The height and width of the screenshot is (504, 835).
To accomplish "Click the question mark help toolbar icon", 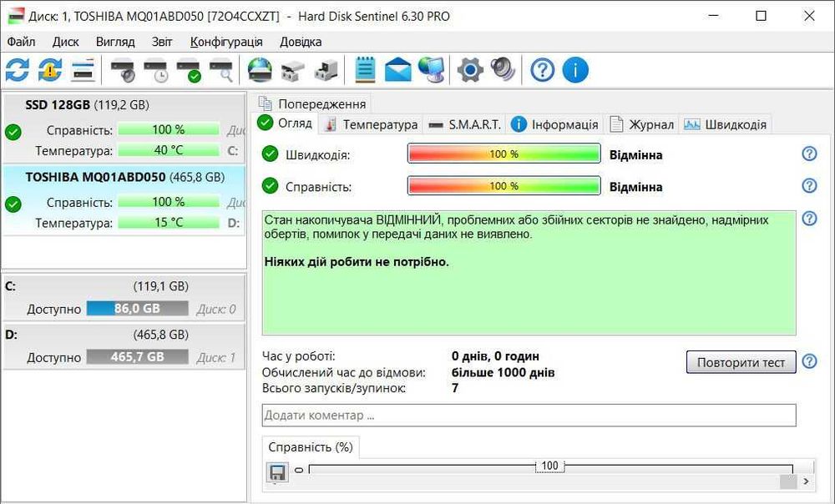I will [543, 70].
